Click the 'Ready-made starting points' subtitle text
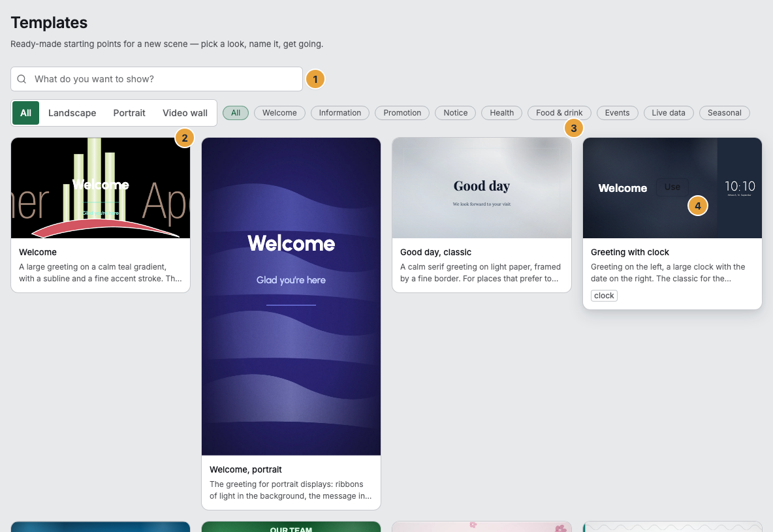This screenshot has width=773, height=532. pyautogui.click(x=166, y=44)
